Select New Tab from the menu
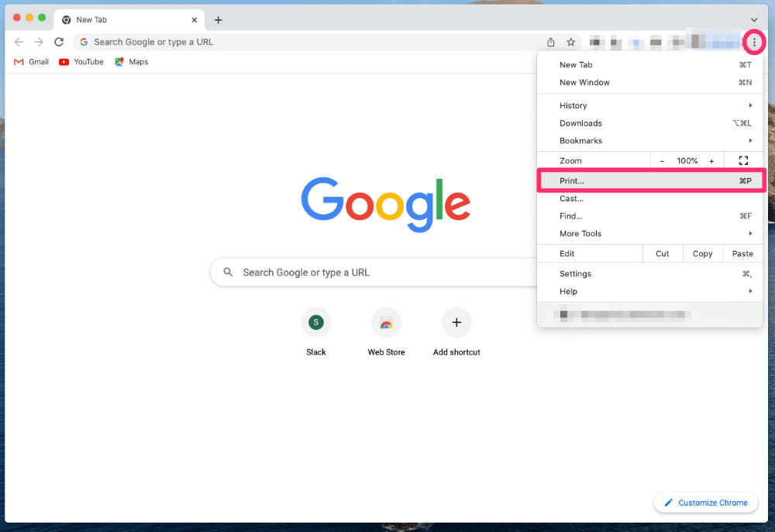The image size is (775, 532). pyautogui.click(x=649, y=65)
